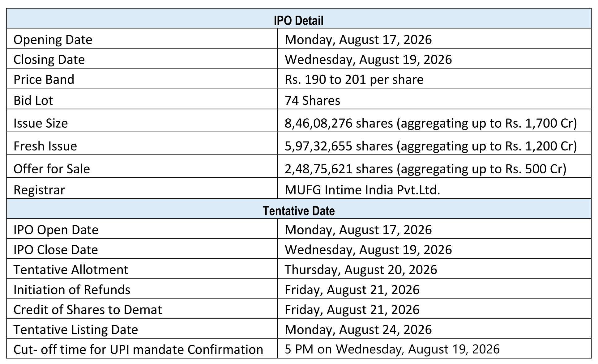Select MUFG Intime India Pvt.Ltd. registrar cell
The image size is (598, 364).
(x=434, y=188)
